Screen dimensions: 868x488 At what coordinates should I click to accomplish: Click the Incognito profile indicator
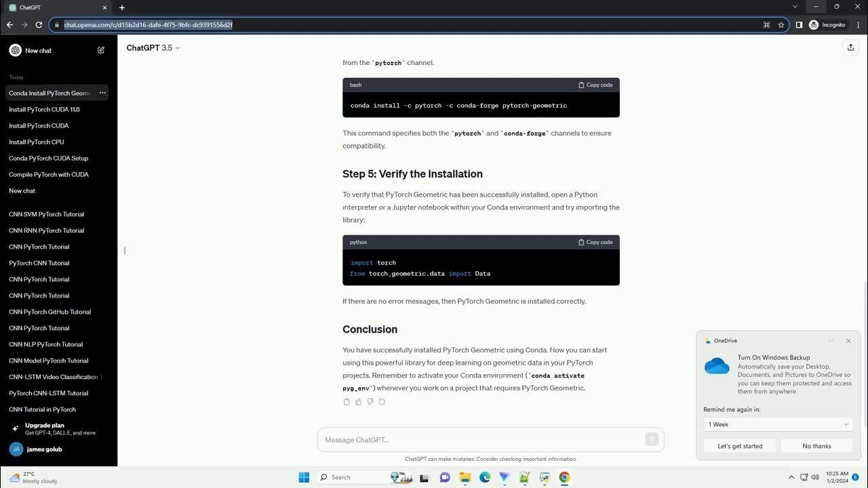point(827,24)
